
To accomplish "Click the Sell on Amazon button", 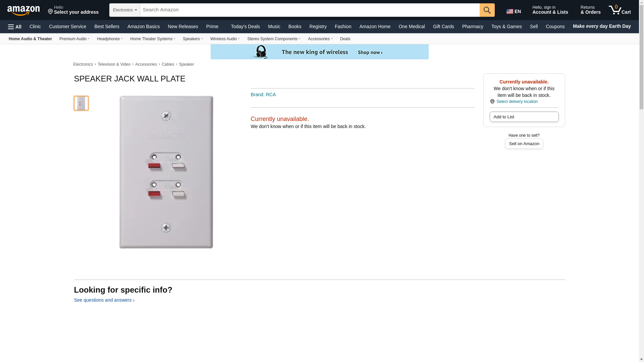I will pos(524,144).
